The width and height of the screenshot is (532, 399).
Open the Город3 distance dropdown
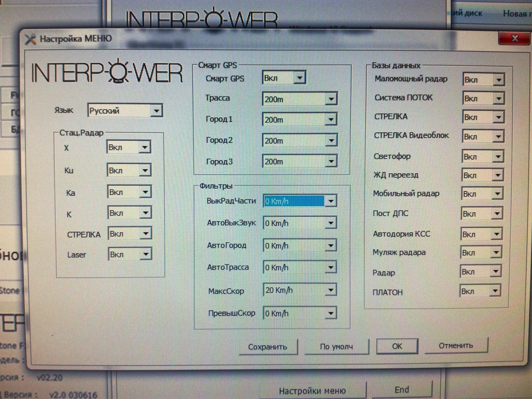(300, 161)
